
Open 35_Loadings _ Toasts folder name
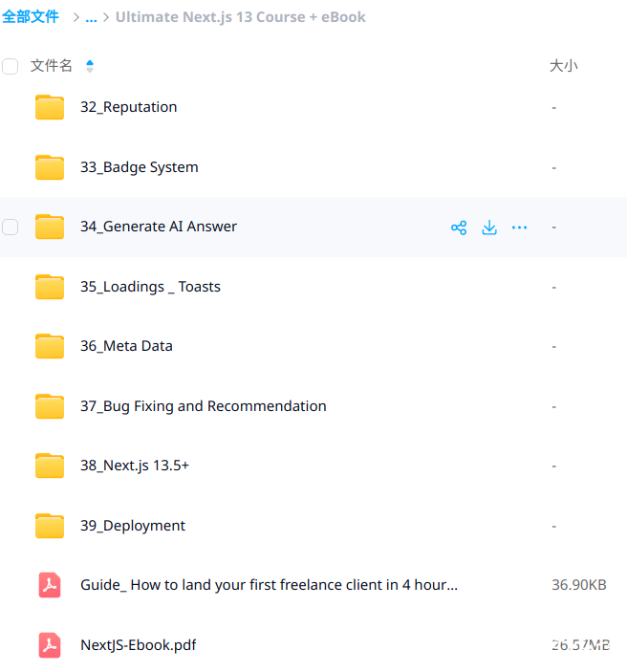coord(150,286)
